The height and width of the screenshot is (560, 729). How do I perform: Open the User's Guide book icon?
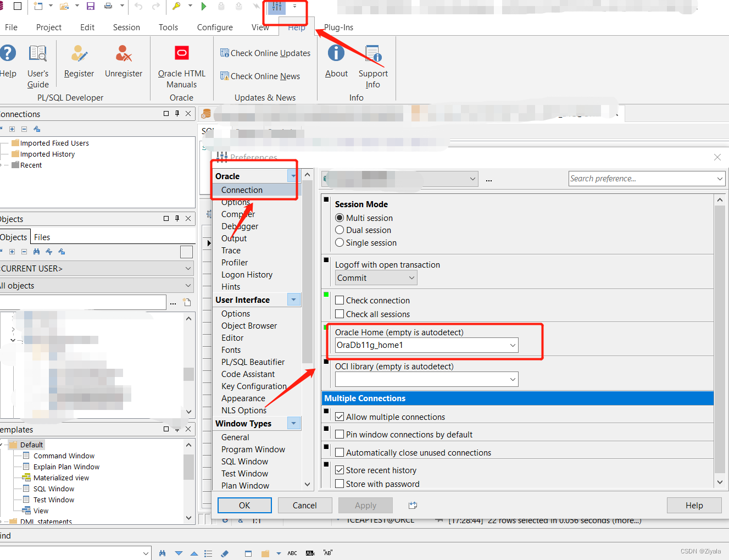pos(38,53)
